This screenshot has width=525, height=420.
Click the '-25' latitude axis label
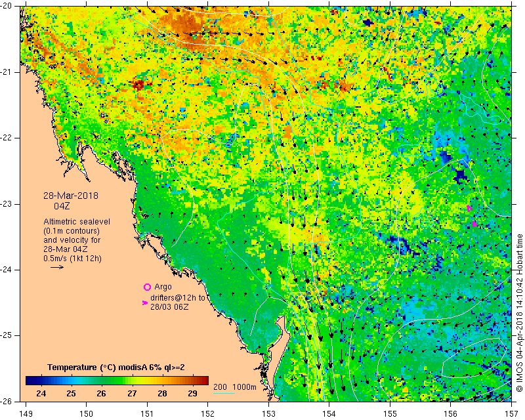(6, 335)
